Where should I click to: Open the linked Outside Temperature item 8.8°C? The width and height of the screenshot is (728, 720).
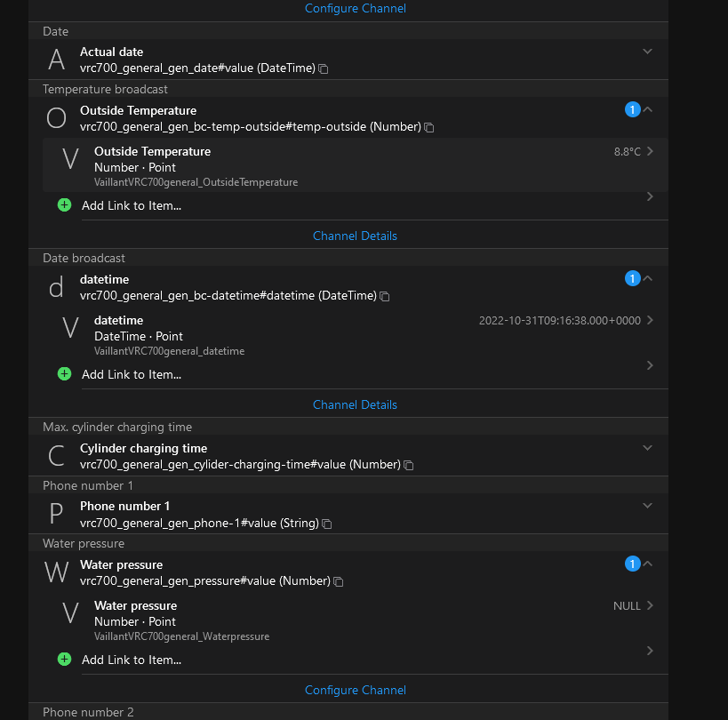coord(356,165)
